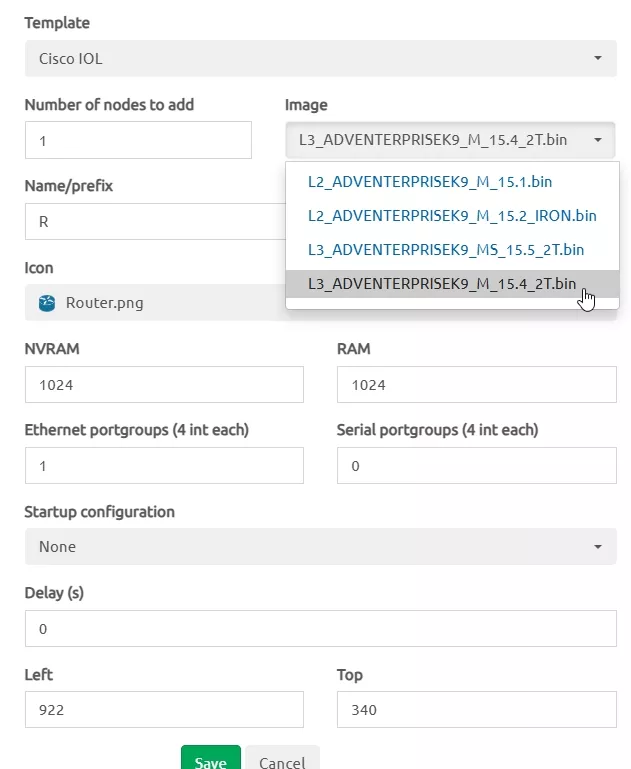Select L2_ADVENTERPRISEK9_M_15.1.bin image
Image resolution: width=631 pixels, height=769 pixels.
coord(430,182)
